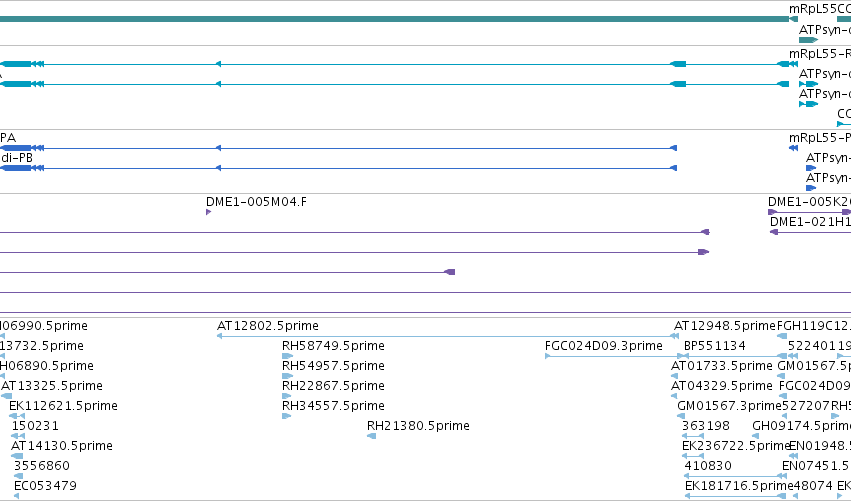
Task: Select the mRpL55-R transcript label
Action: pyautogui.click(x=820, y=54)
